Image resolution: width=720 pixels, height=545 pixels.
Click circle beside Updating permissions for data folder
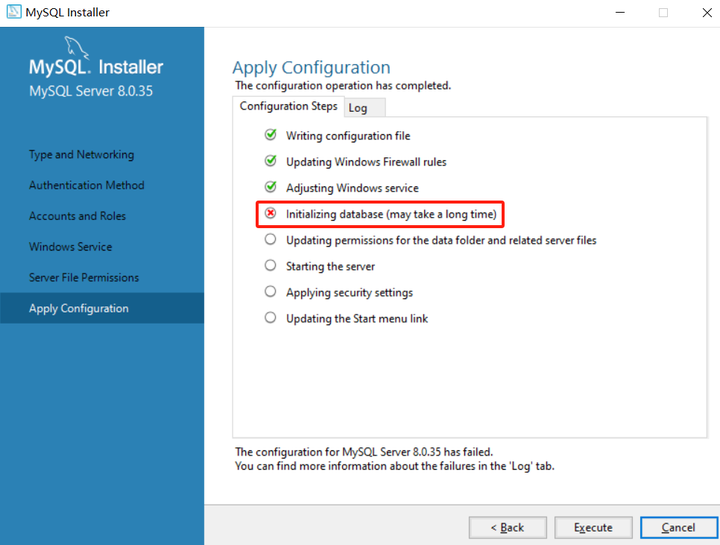[x=270, y=239]
